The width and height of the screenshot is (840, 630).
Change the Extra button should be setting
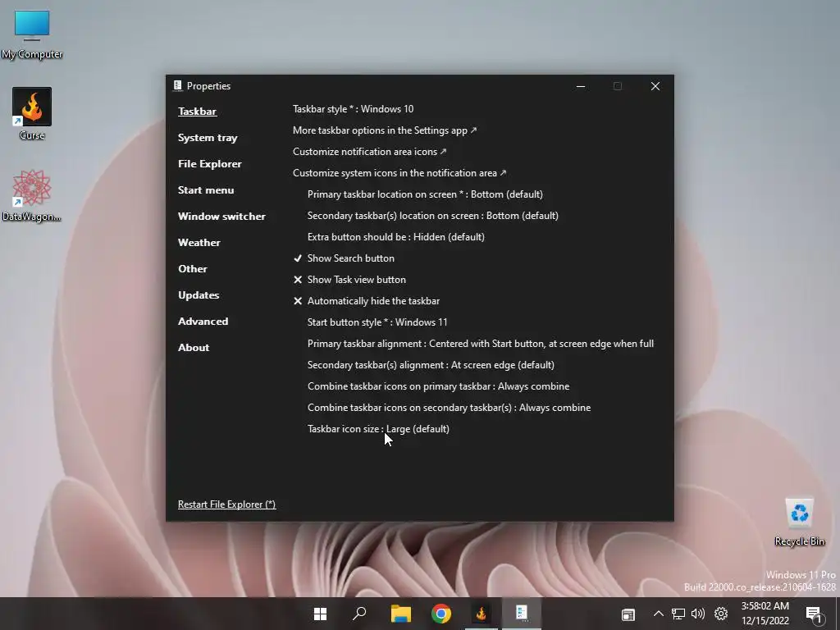point(396,237)
